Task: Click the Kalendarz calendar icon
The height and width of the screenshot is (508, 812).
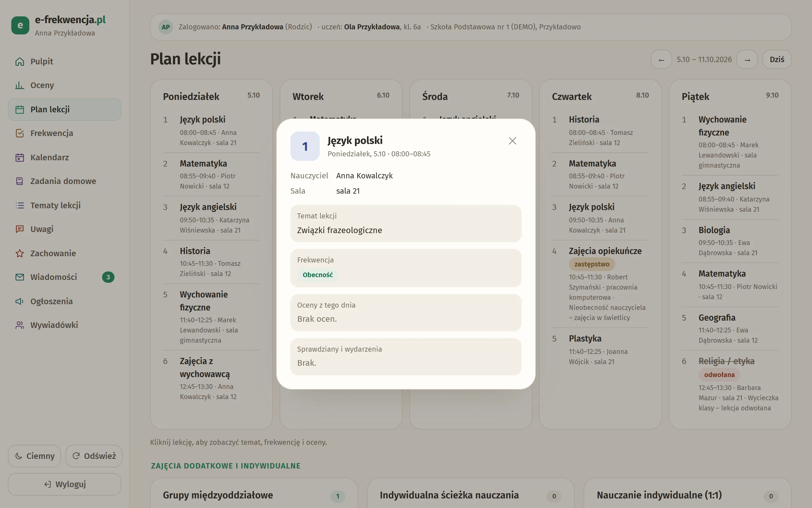Action: click(20, 157)
